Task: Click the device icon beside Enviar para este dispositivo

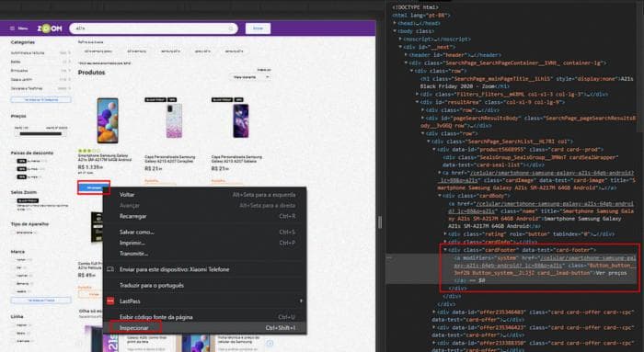Action: [x=110, y=269]
